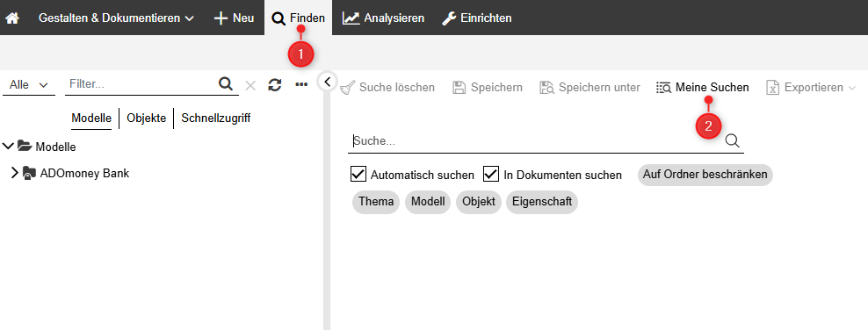Open Meine Suchen saved searches

coord(702,88)
